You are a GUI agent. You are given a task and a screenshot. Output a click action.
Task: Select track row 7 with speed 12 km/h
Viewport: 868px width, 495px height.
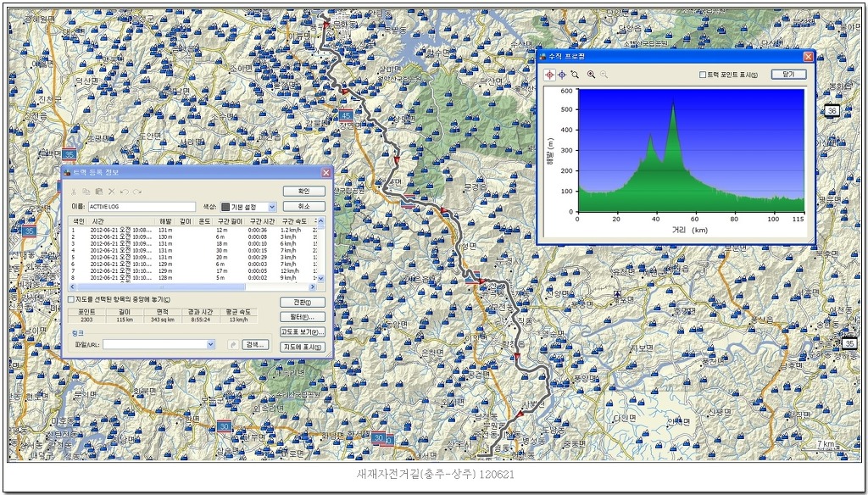[192, 270]
